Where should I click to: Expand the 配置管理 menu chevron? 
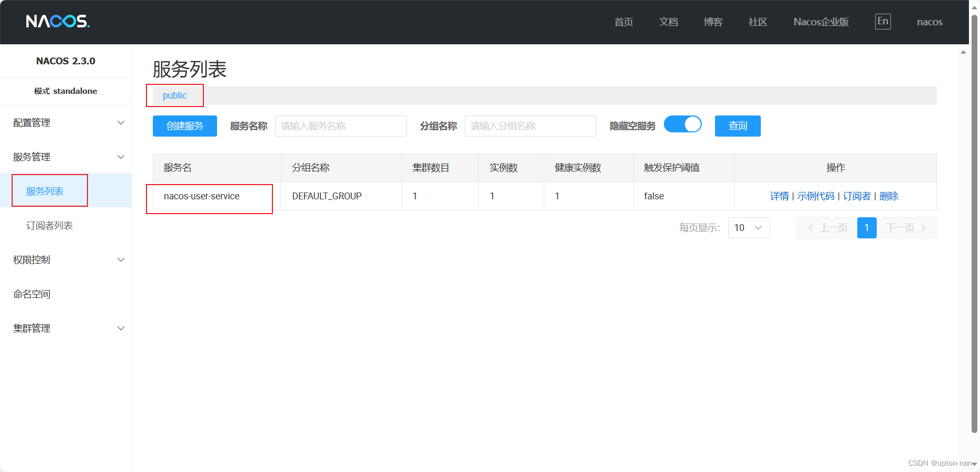point(121,123)
